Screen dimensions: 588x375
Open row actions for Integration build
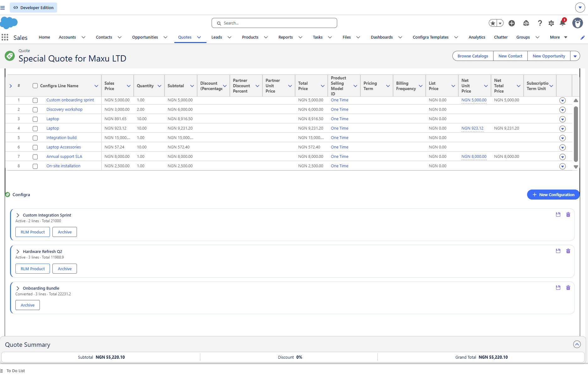click(x=563, y=138)
